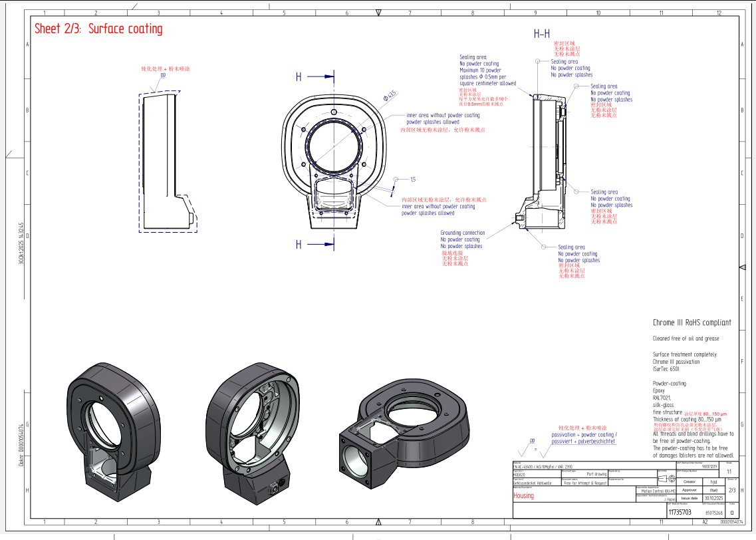Click 'Grounding connection' annotation text
Screen dimensions: 756x540
tap(462, 233)
